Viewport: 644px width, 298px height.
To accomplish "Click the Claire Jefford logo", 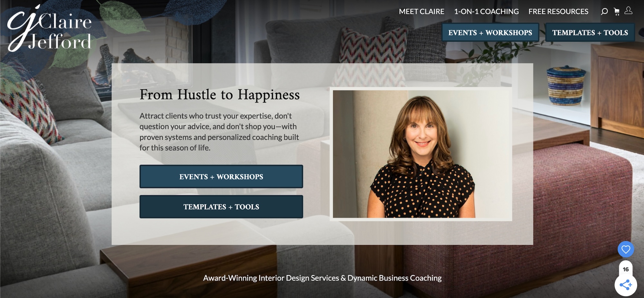I will (x=50, y=28).
